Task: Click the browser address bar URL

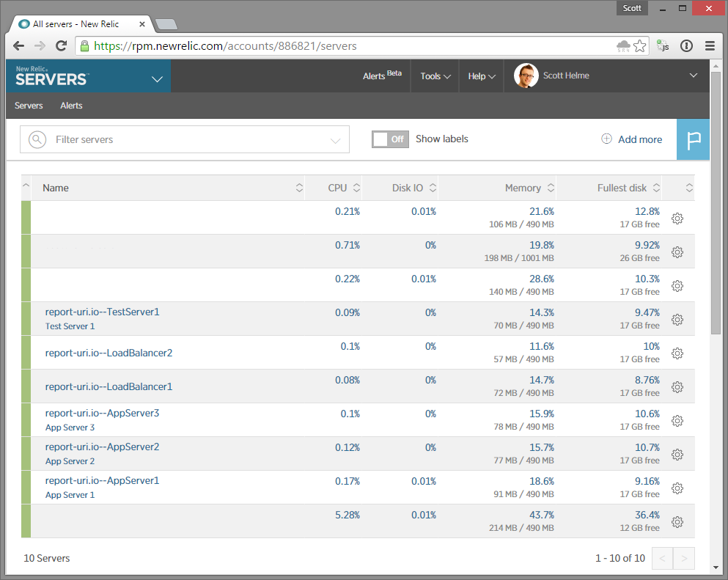Action: tap(225, 46)
